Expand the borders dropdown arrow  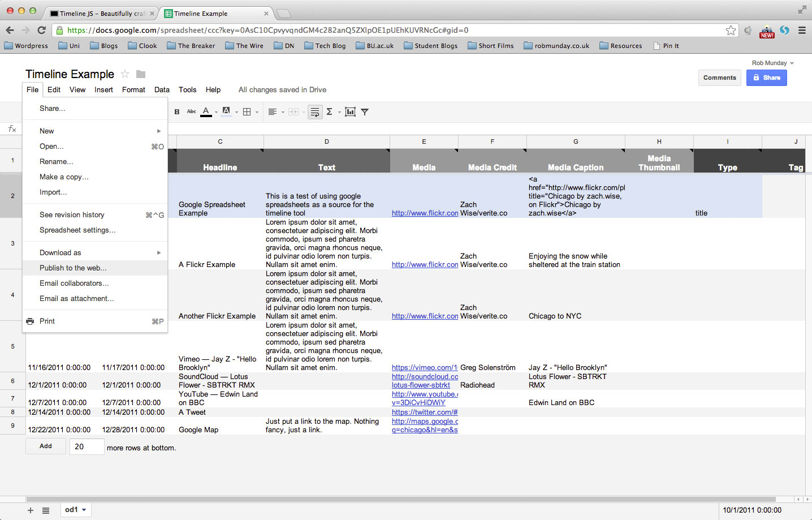[x=257, y=113]
